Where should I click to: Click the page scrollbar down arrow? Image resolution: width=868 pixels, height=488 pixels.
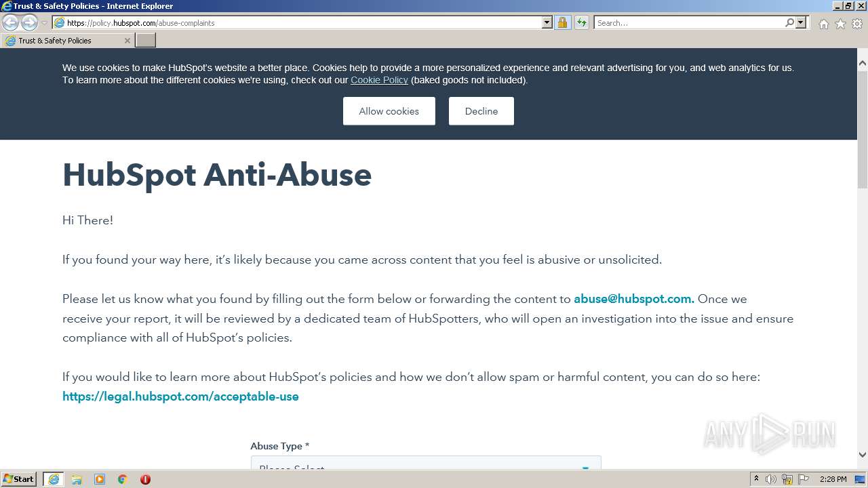point(863,455)
